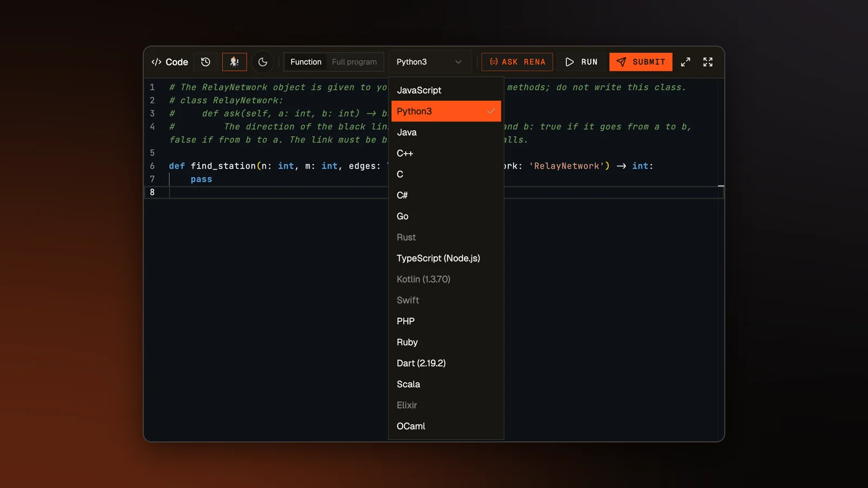Viewport: 868px width, 488px height.
Task: Run the code
Action: [x=581, y=62]
